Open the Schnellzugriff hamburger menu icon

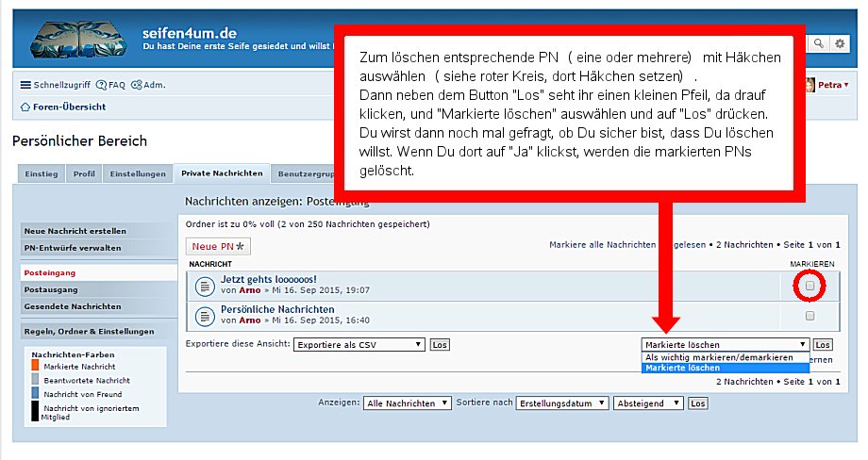click(26, 85)
